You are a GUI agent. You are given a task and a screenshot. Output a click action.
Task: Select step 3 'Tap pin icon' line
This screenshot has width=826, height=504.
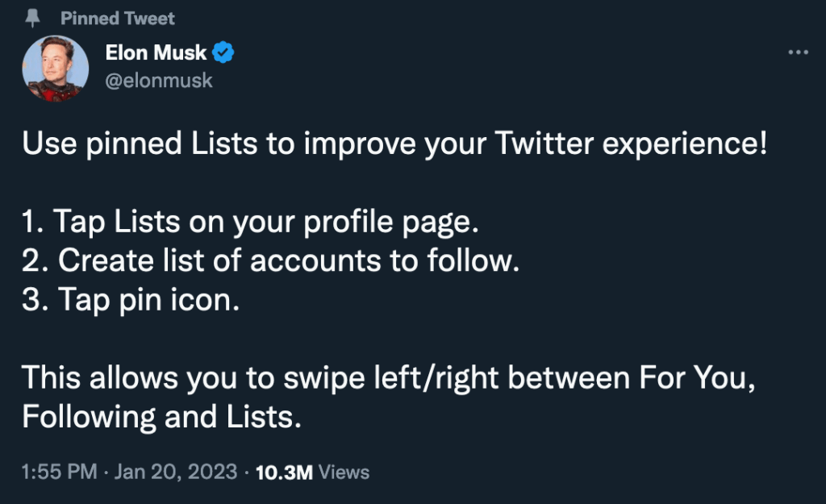tap(131, 300)
